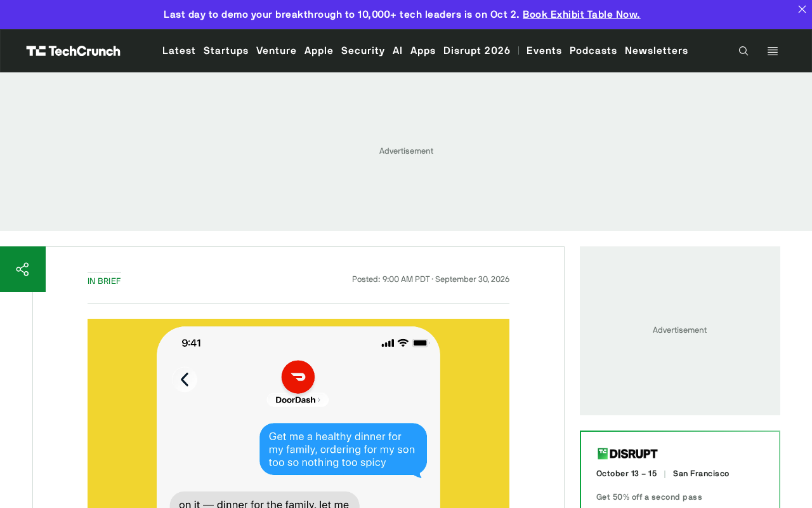Click Book Exhibit Table Now link
Image resolution: width=812 pixels, height=508 pixels.
coord(582,14)
